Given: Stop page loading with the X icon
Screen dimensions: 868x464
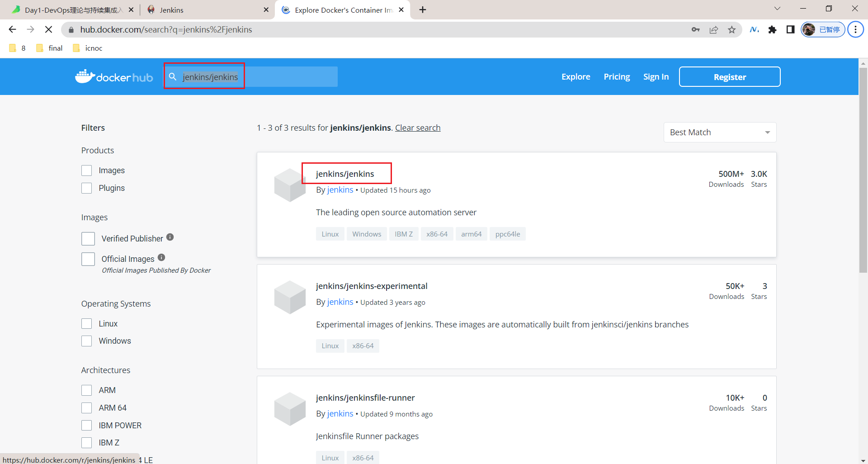Looking at the screenshot, I should [49, 29].
